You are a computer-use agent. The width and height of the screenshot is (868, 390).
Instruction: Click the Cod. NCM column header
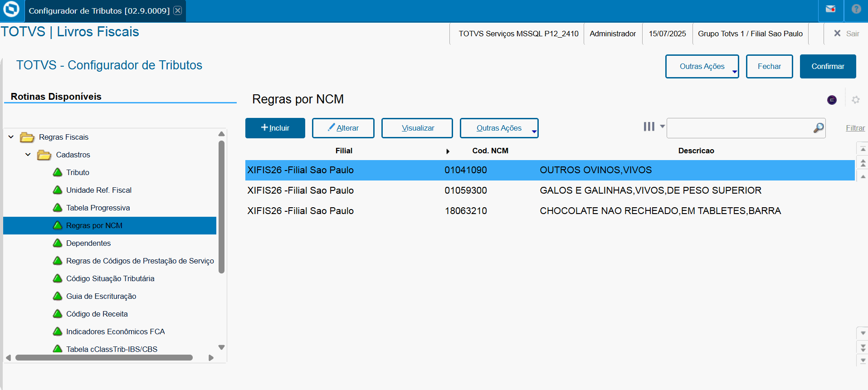(490, 151)
